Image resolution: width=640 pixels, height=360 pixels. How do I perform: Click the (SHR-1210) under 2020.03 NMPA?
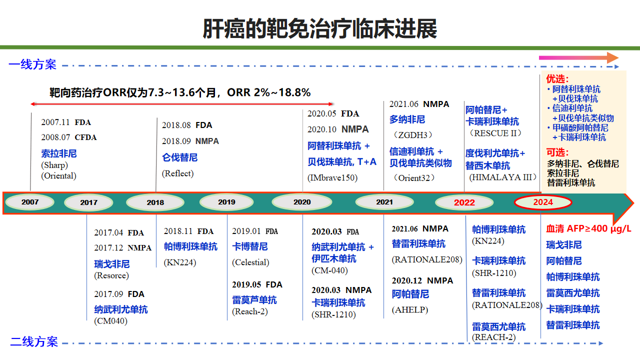pos(333,315)
